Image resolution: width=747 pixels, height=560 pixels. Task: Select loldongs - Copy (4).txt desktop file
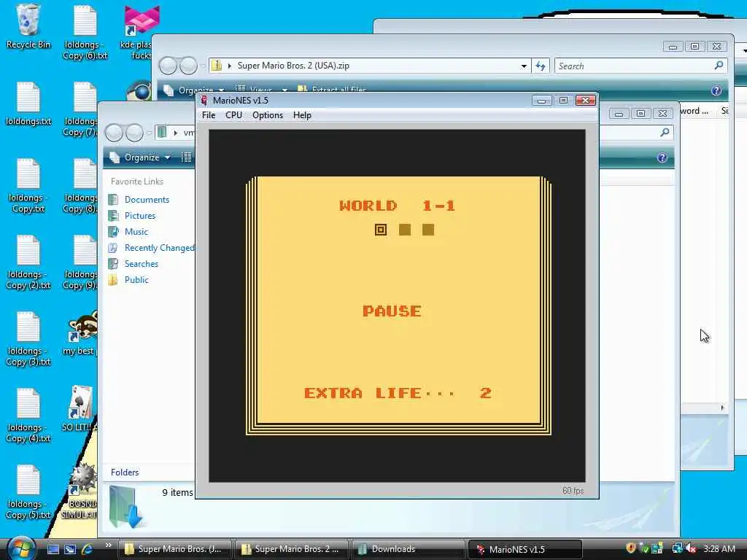28,416
